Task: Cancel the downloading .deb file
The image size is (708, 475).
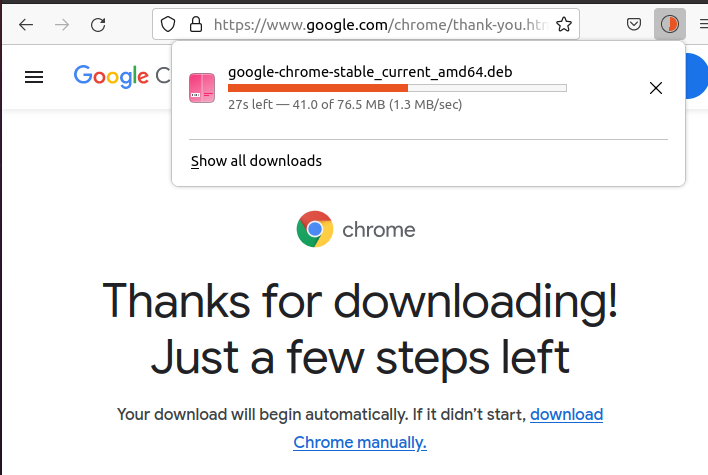Action: [x=656, y=88]
